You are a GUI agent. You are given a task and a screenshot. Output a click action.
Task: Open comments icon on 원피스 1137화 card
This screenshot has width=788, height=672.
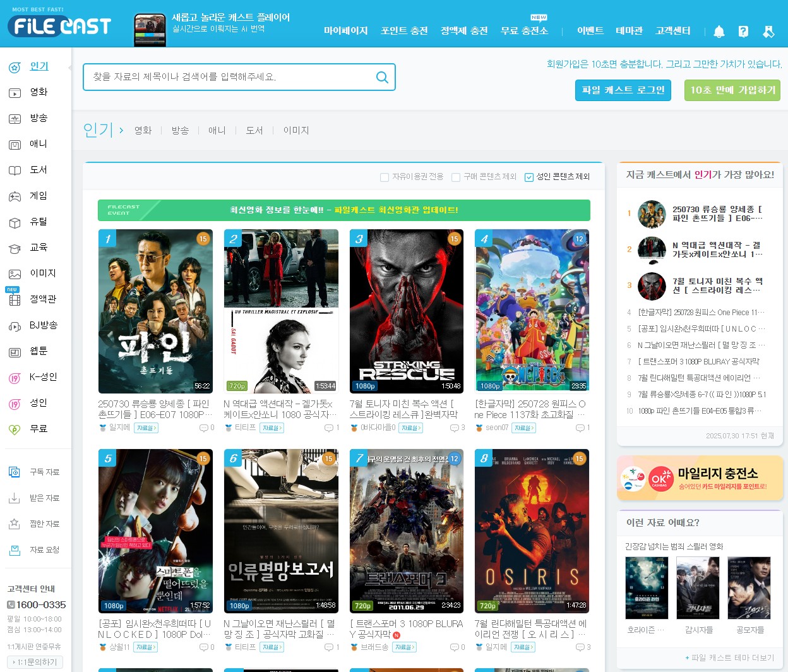[580, 428]
